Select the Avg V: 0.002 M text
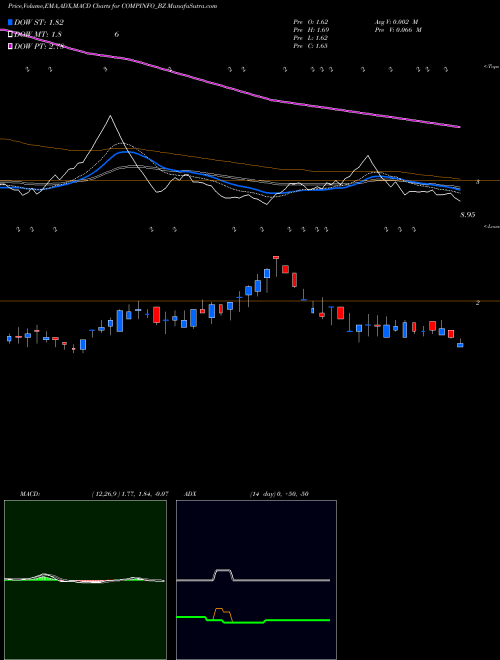Image resolution: width=500 pixels, height=660 pixels. coord(398,21)
